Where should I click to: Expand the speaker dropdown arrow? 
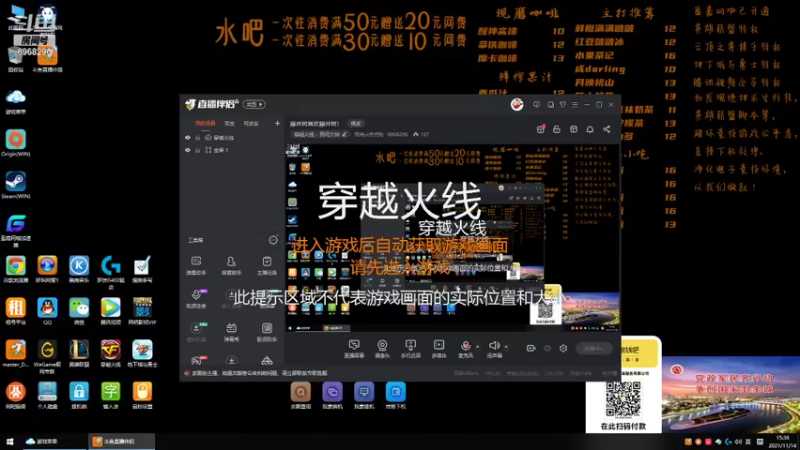pos(506,347)
